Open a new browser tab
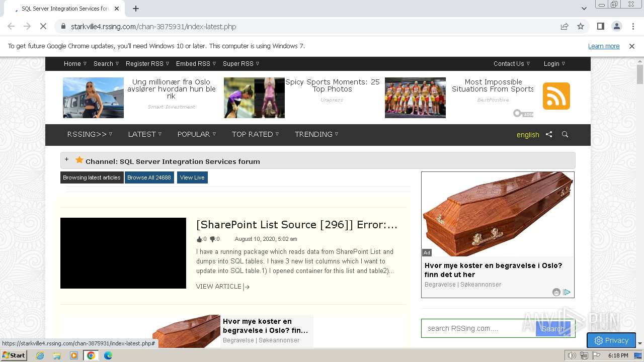644x362 pixels. point(136,9)
